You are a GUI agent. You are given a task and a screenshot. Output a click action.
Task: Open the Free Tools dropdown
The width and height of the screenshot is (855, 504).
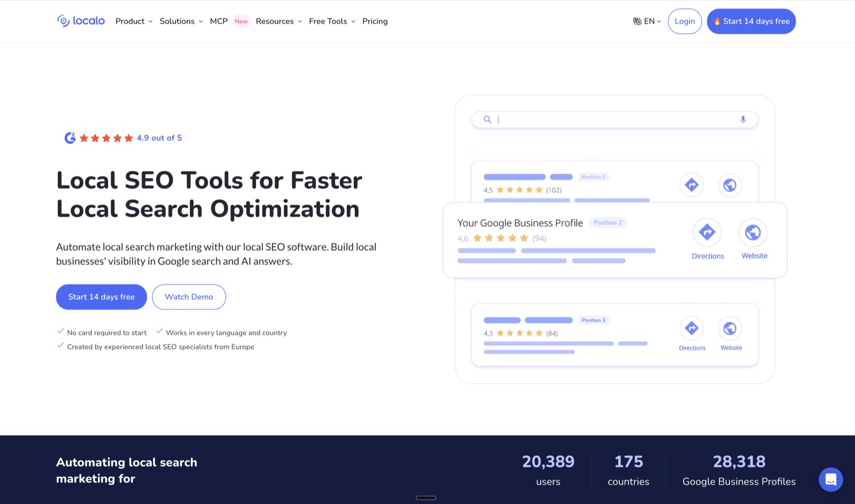coord(332,21)
